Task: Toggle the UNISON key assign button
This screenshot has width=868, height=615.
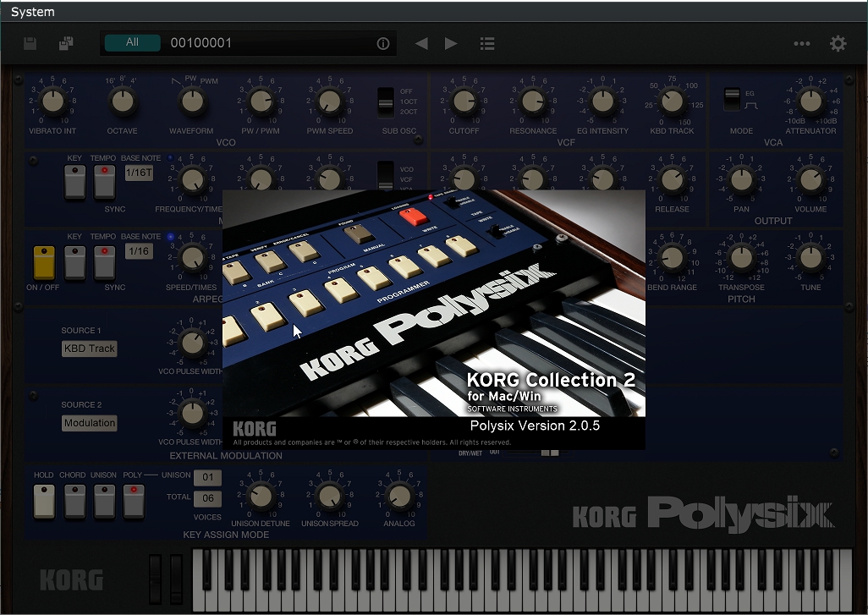Action: 104,501
